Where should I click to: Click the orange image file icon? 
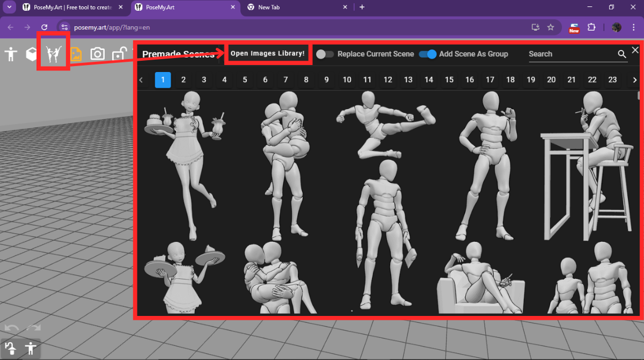click(75, 54)
